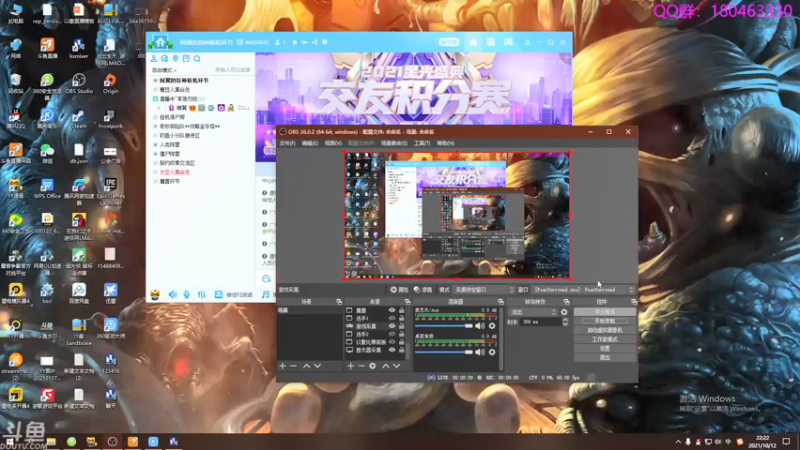
Task: Open the db.json file on desktop
Action: [x=79, y=153]
